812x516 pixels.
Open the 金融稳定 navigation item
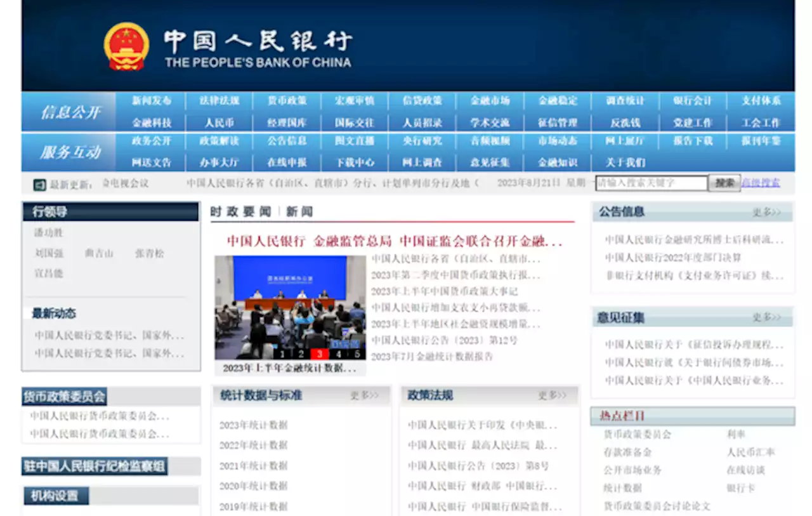pos(558,100)
